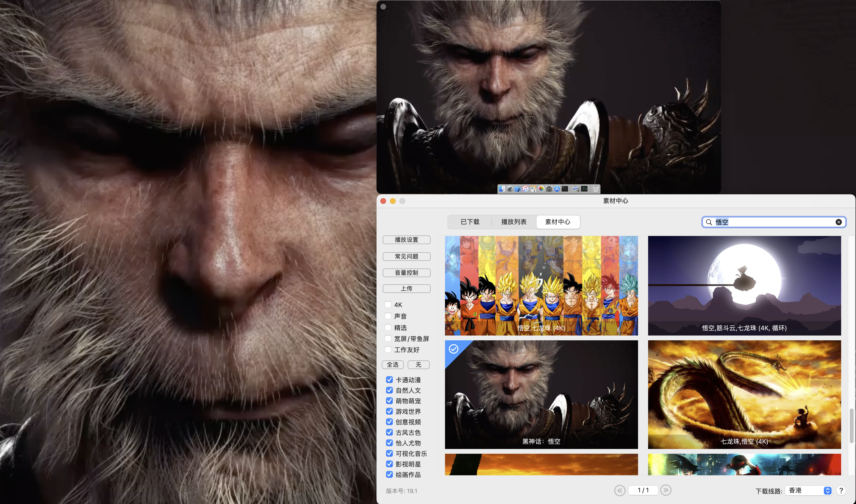Enable the 精选 filter checkbox

(388, 328)
